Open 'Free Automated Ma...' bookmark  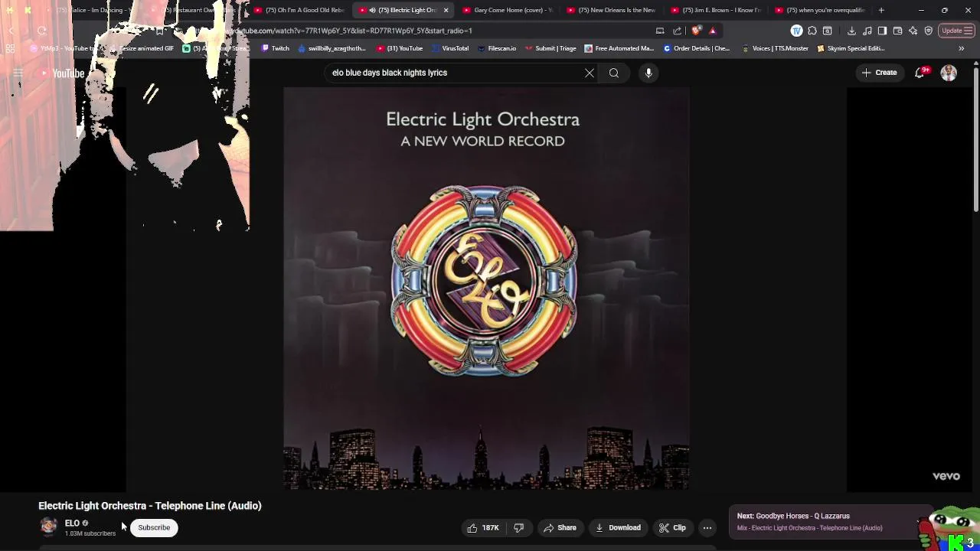619,48
